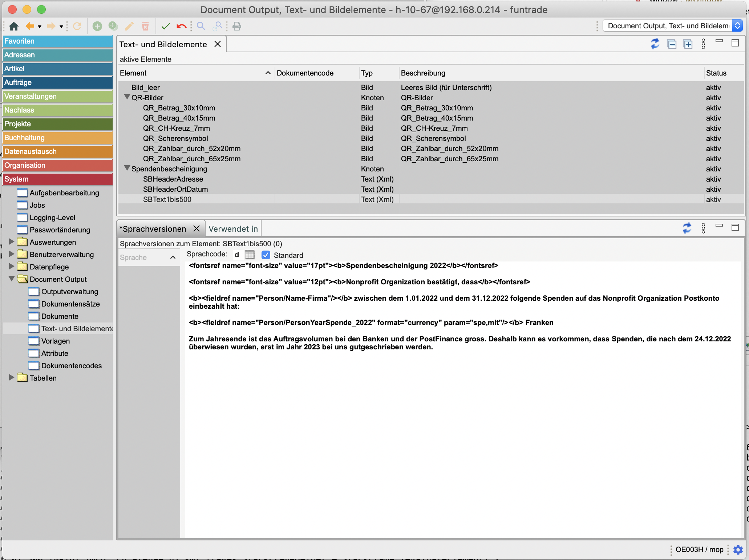Open the Document Output view dropdown
The image size is (749, 560).
coord(737,26)
